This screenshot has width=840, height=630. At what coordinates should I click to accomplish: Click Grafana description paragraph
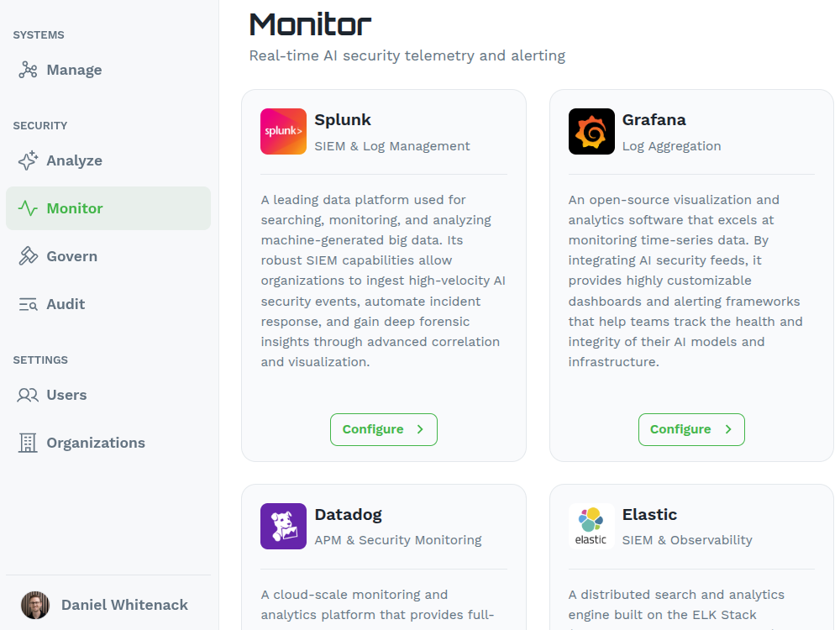pyautogui.click(x=685, y=281)
